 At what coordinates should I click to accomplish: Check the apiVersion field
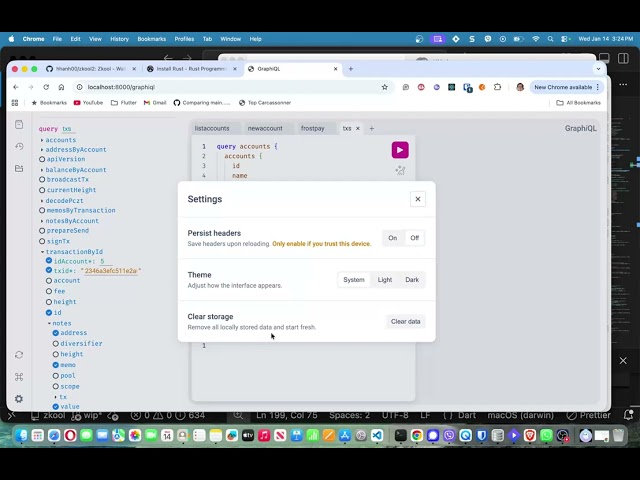pyautogui.click(x=42, y=159)
